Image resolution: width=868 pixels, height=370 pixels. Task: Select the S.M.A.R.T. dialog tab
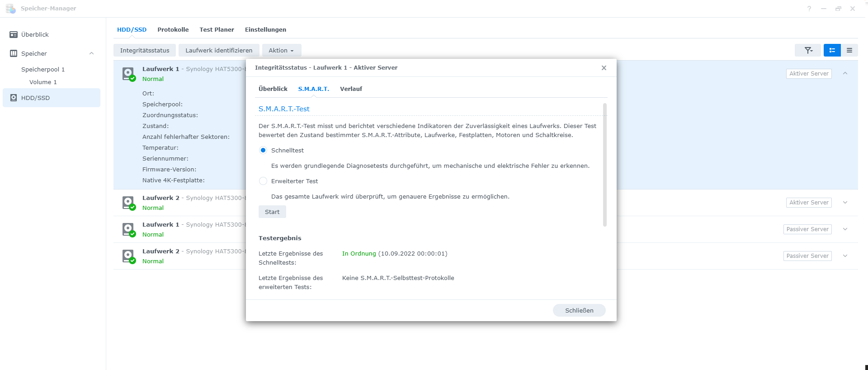314,89
